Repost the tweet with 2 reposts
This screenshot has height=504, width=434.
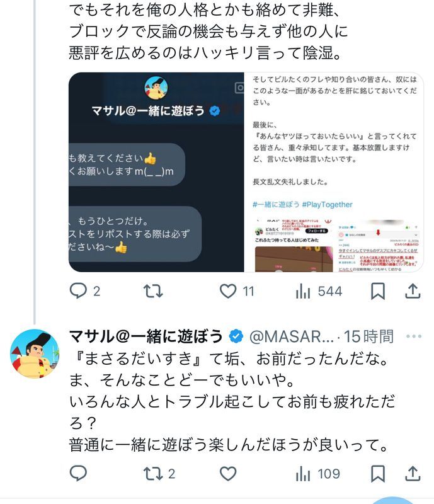(159, 474)
